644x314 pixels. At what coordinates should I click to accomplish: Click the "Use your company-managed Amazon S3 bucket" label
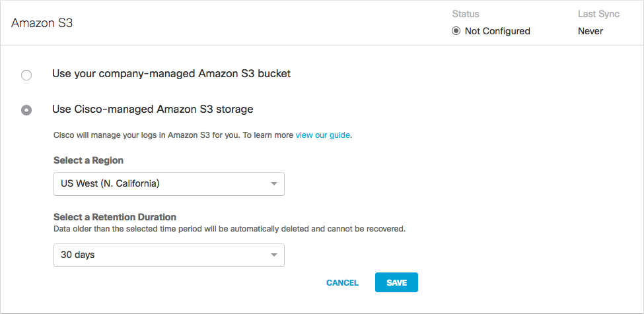pyautogui.click(x=171, y=73)
